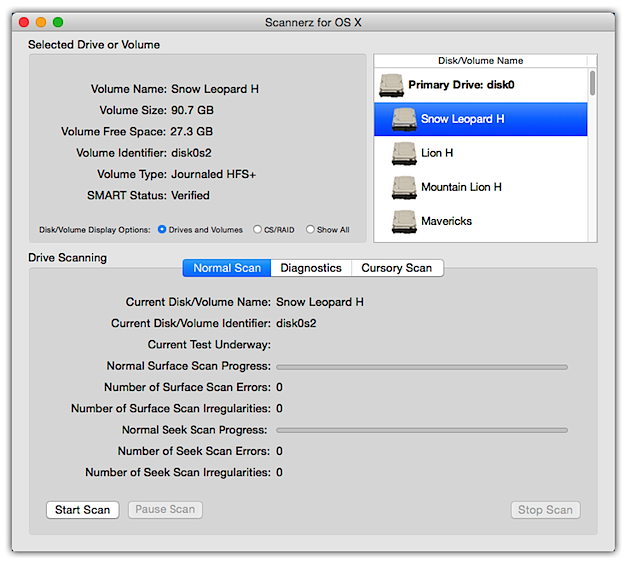Click the Disk/Volume Name column header
This screenshot has height=564, width=625.
tap(480, 61)
